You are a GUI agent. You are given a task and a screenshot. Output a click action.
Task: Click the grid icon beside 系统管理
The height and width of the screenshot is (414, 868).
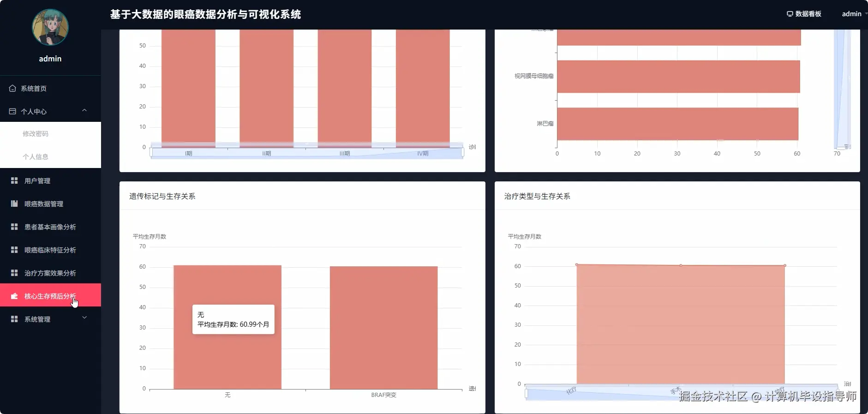(x=14, y=319)
